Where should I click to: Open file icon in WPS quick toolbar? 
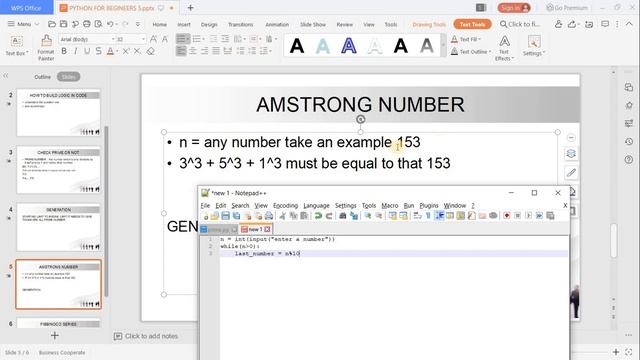(52, 24)
